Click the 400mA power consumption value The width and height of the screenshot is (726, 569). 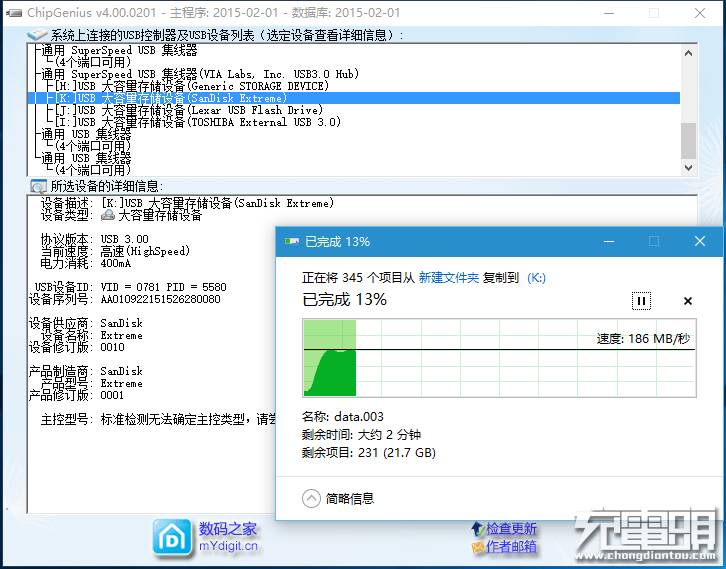pos(116,263)
